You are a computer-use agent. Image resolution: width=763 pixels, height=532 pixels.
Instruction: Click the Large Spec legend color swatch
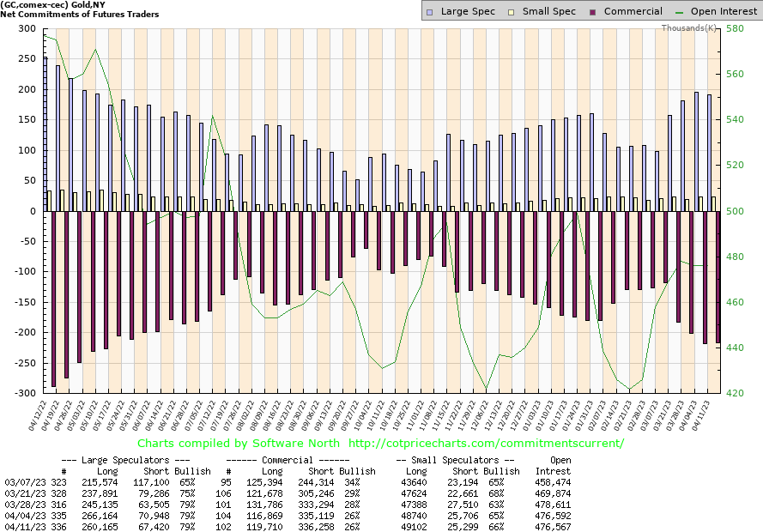431,12
